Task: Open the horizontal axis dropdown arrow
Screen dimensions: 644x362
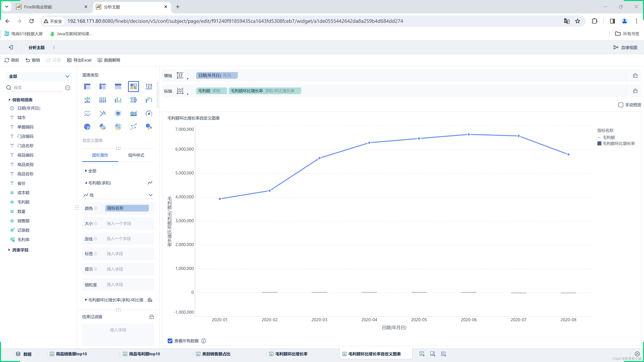Action: pos(188,79)
